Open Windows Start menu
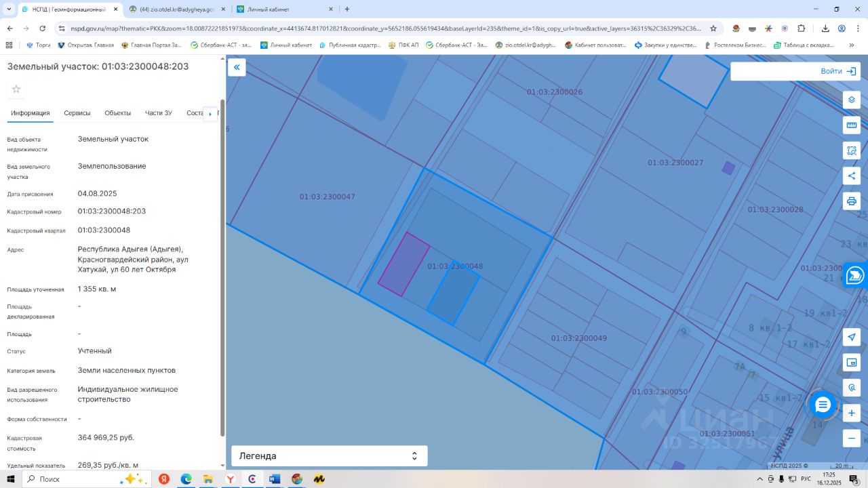The image size is (868, 488). 11,479
